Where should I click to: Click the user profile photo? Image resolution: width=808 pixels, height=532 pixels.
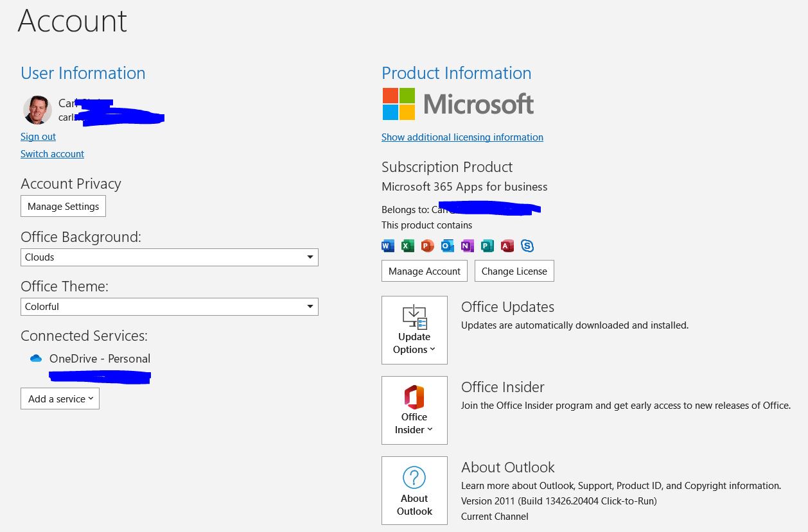(x=37, y=110)
